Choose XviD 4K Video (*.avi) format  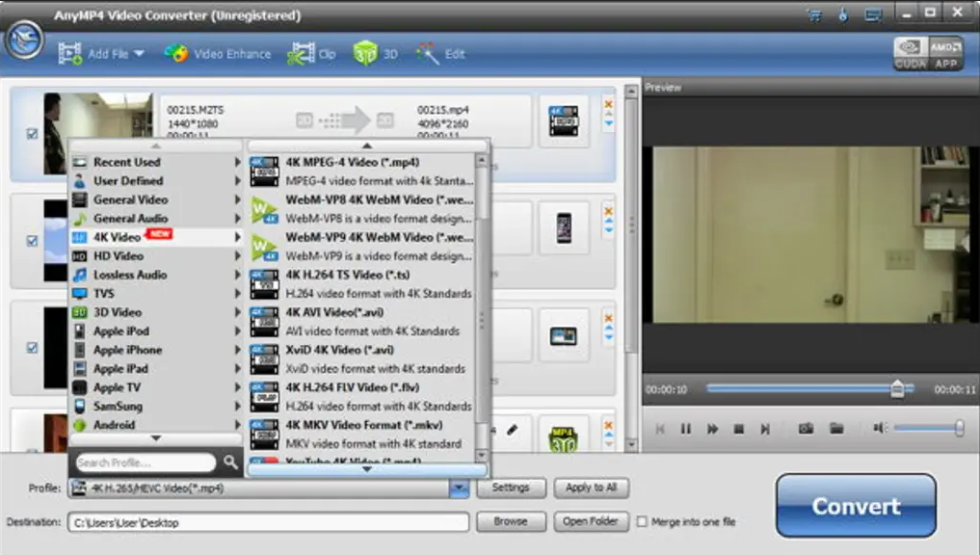pos(362,358)
